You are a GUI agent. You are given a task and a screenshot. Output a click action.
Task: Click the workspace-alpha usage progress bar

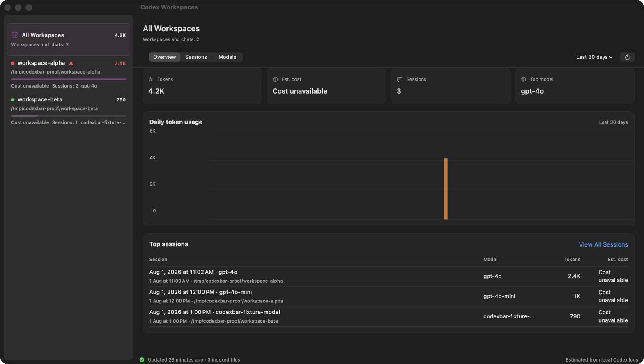69,79
